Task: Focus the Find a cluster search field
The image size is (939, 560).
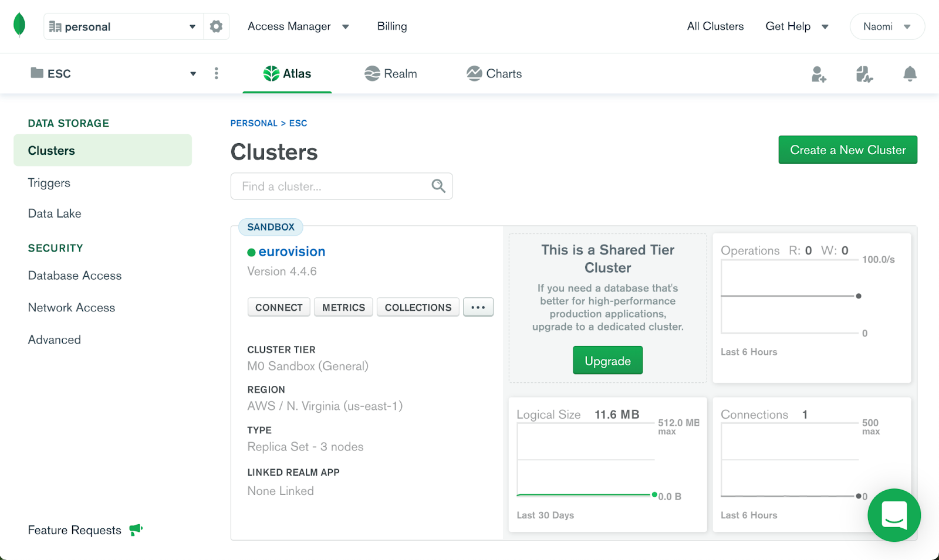Action: click(342, 186)
